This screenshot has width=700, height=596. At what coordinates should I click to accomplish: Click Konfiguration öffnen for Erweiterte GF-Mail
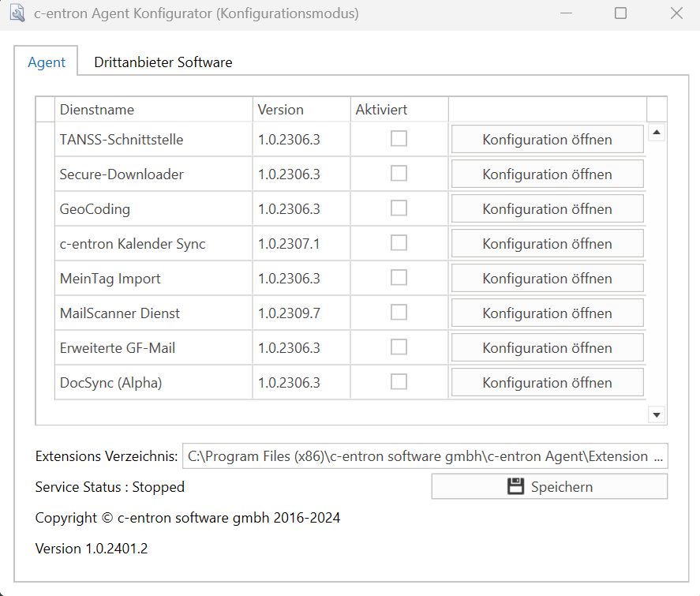[x=548, y=348]
